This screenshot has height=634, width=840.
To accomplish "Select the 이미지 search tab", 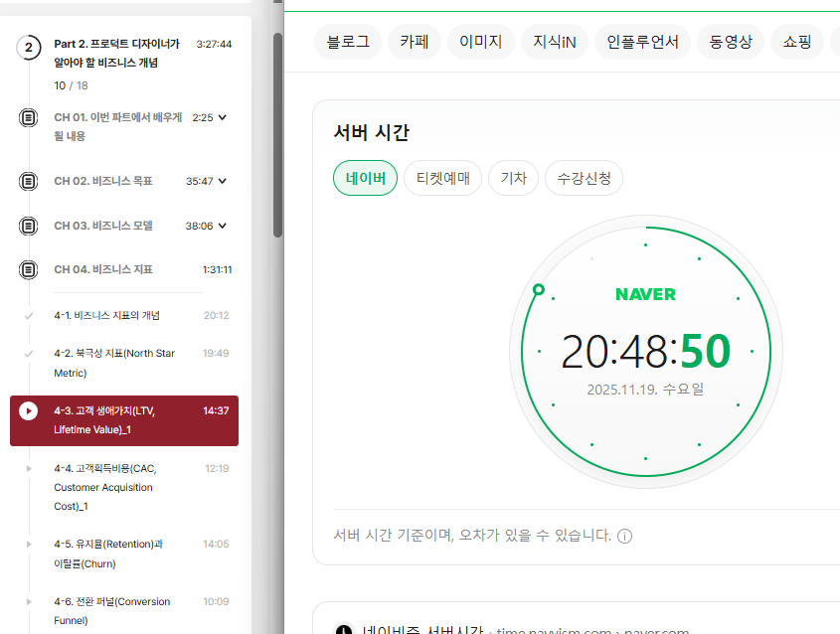I will click(481, 42).
